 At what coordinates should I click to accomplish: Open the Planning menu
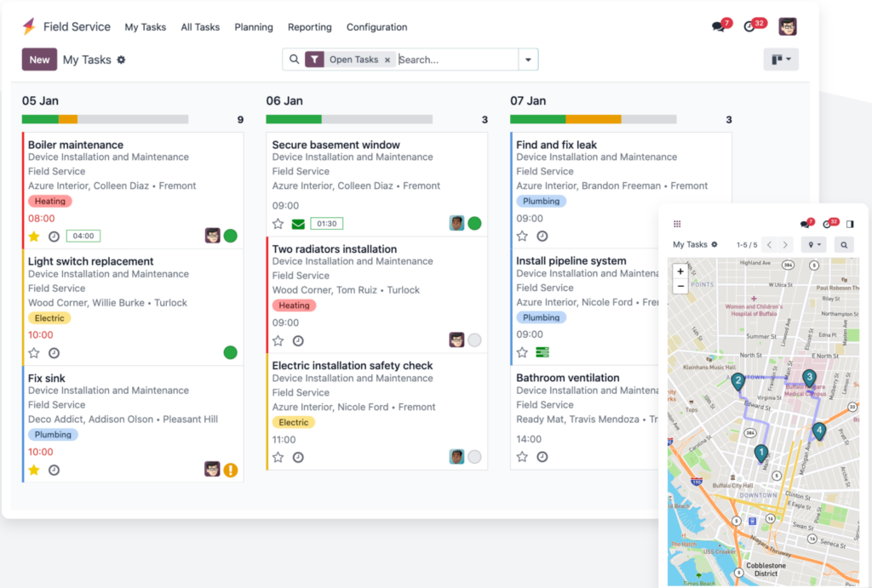pyautogui.click(x=254, y=27)
